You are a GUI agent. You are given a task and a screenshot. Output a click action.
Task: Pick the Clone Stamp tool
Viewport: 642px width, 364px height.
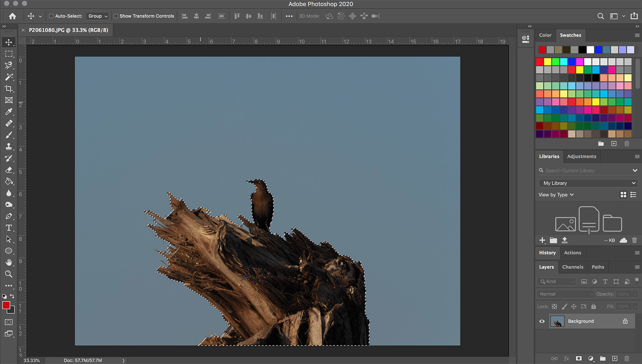[x=9, y=147]
